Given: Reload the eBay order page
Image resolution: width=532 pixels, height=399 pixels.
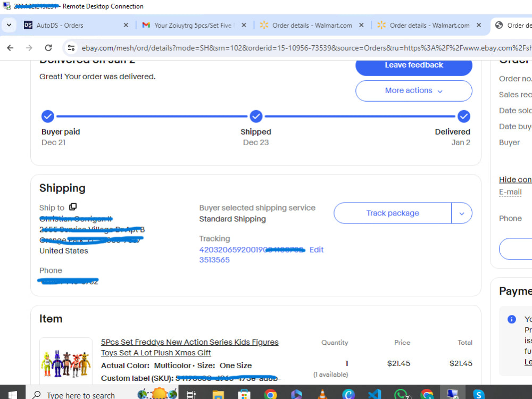Looking at the screenshot, I should 48,48.
